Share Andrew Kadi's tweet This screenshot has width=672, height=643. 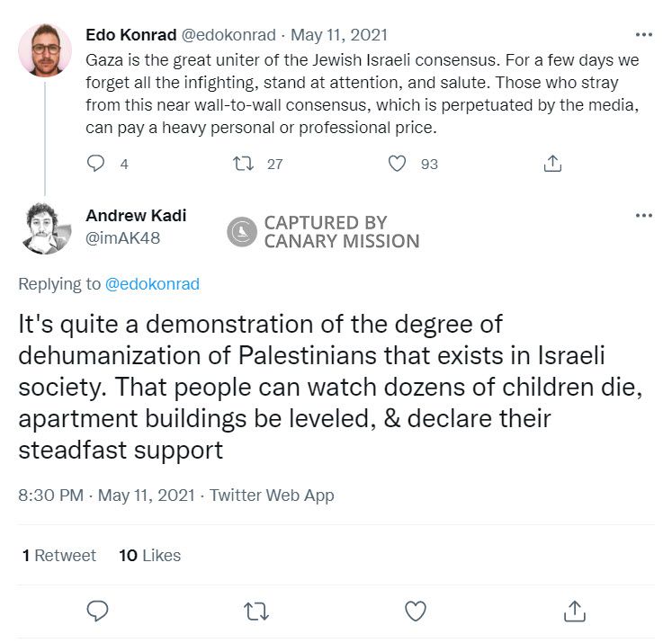click(573, 612)
